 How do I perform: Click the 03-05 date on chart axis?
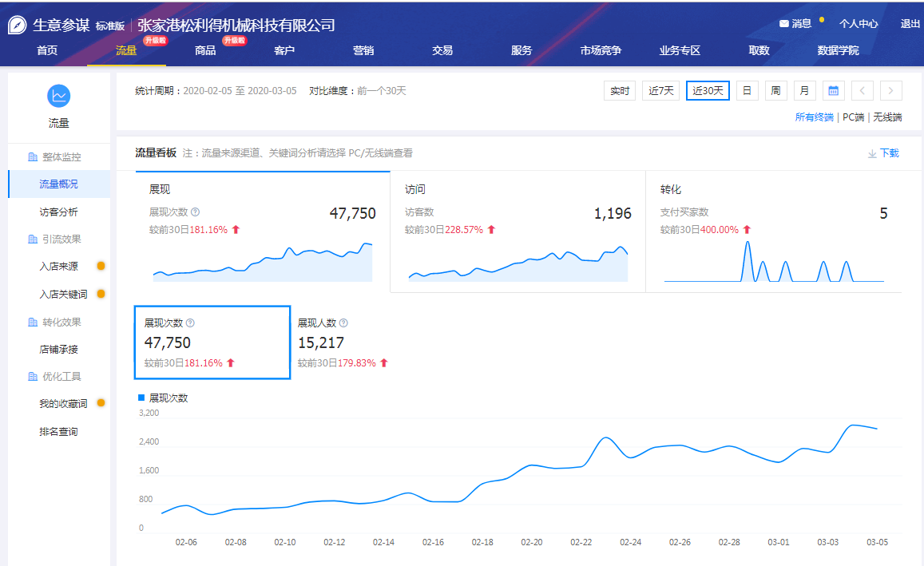click(x=877, y=542)
